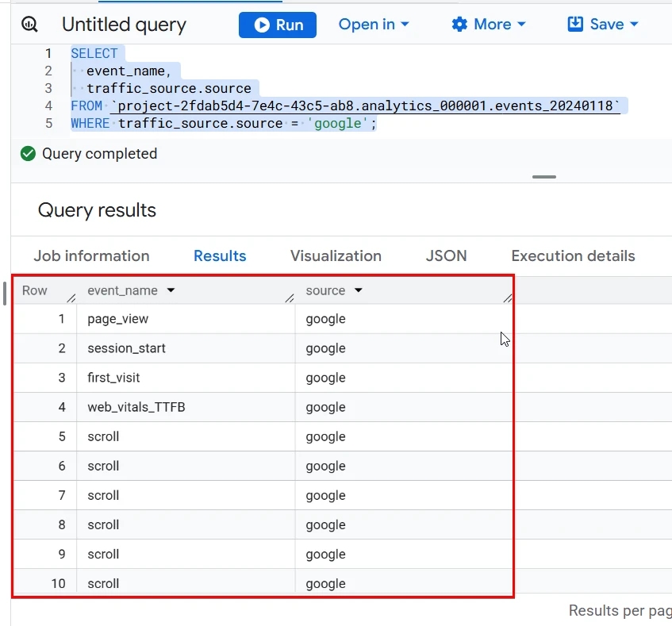Image resolution: width=672 pixels, height=626 pixels.
Task: Switch to the Visualization tab
Action: tap(336, 255)
